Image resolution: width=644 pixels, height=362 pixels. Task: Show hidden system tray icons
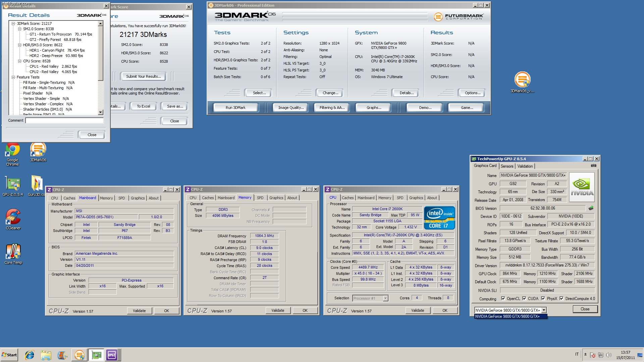click(585, 355)
